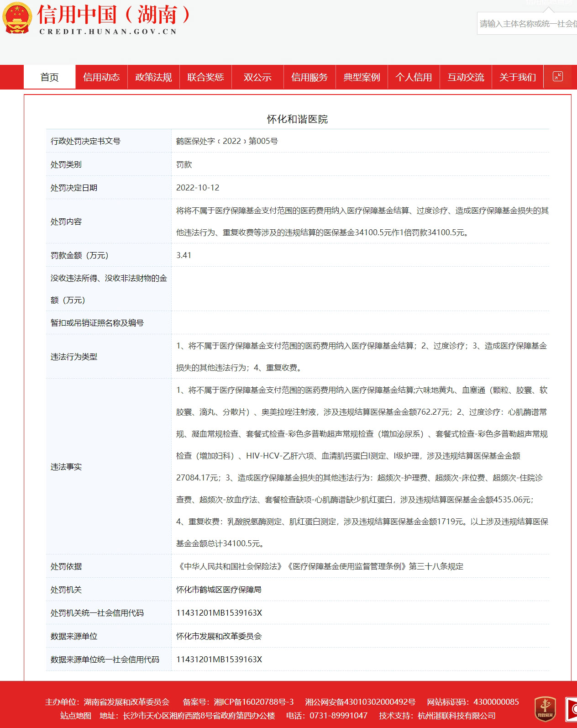Open the 互动交流 section
577x728 pixels.
tap(466, 77)
